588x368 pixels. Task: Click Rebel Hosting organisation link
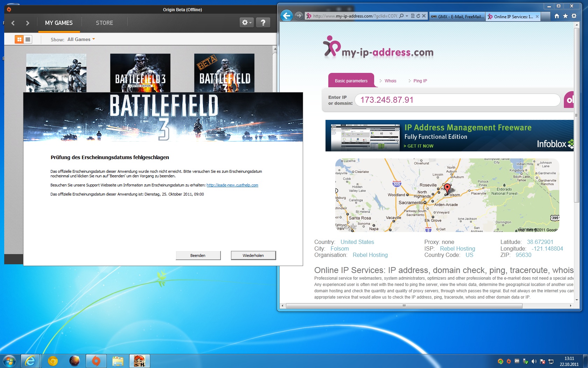(370, 255)
